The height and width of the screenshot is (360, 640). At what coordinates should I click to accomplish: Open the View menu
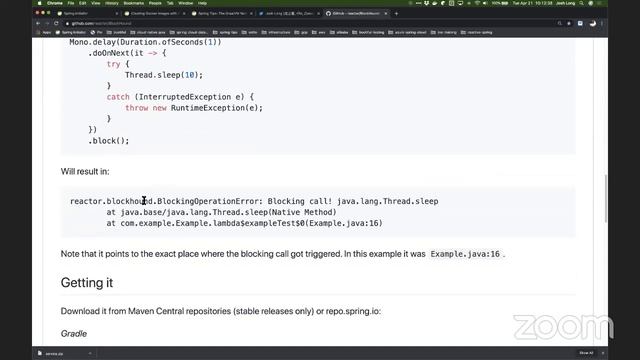[x=96, y=3]
